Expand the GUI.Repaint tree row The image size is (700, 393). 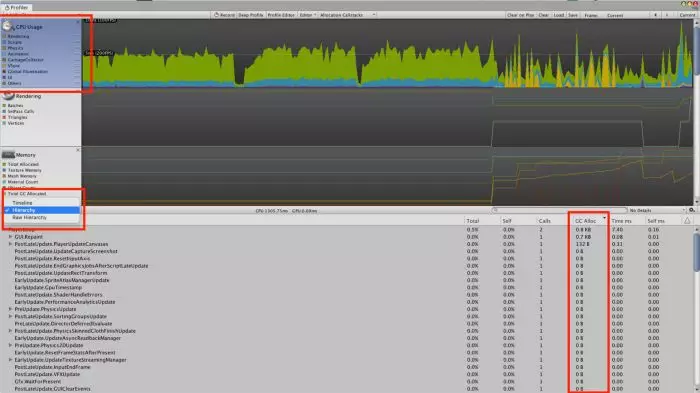(x=10, y=237)
